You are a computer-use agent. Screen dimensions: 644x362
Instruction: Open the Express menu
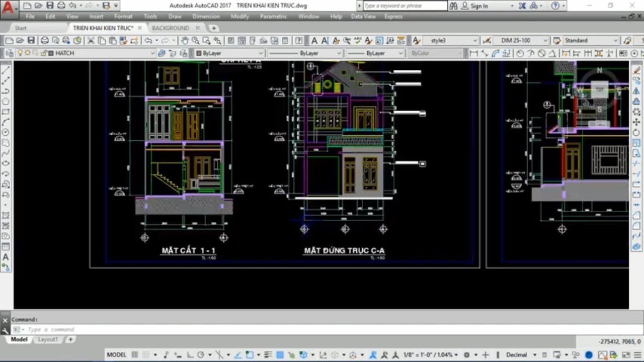click(x=393, y=17)
